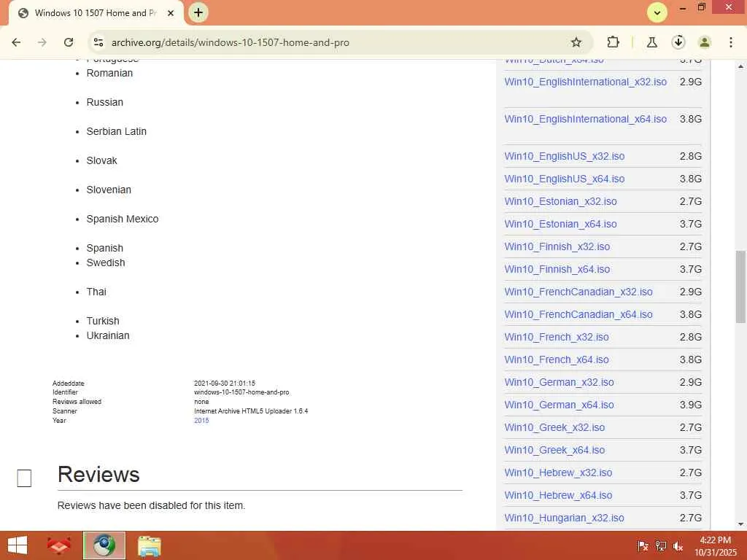Screen dimensions: 747x560
Task: Open the Chrome three-dot menu
Action: pos(731,42)
